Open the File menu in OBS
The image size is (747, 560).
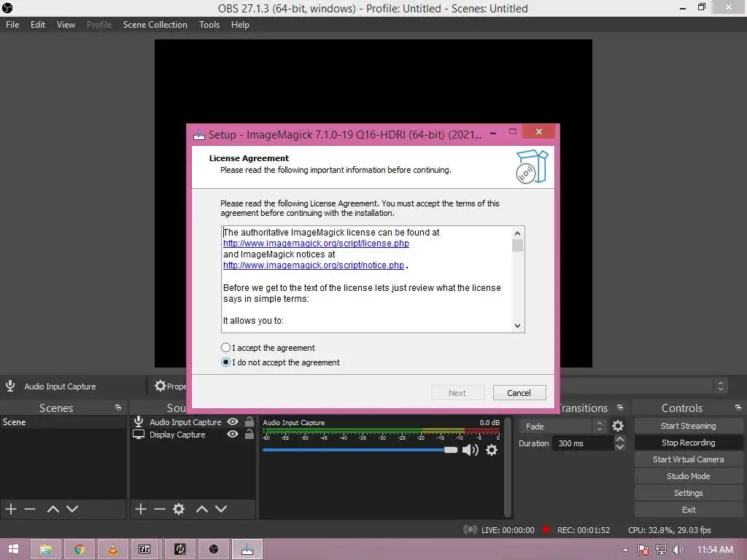[x=12, y=25]
